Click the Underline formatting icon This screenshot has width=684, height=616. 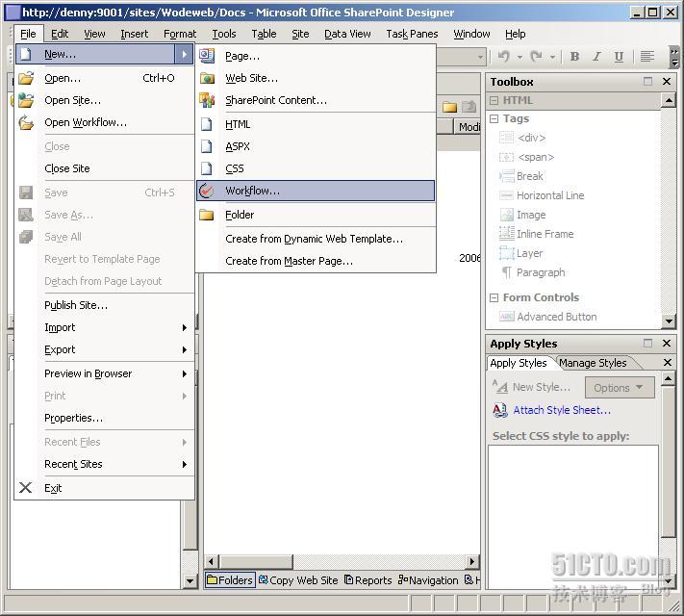pyautogui.click(x=619, y=57)
